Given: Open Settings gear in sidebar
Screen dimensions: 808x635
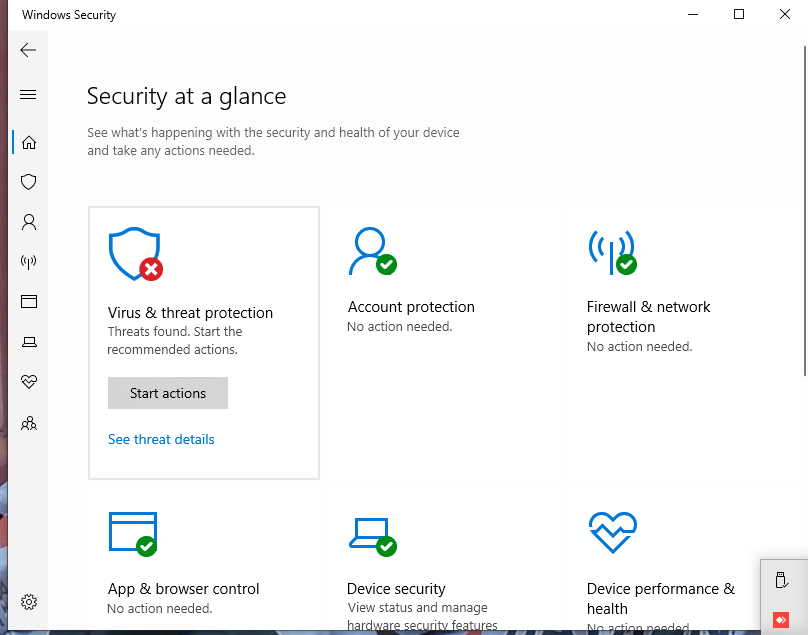Looking at the screenshot, I should click(29, 601).
